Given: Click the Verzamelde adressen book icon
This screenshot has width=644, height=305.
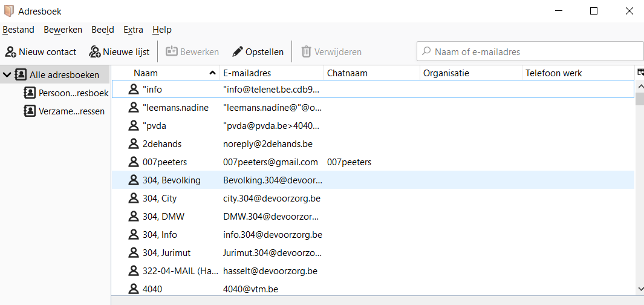Looking at the screenshot, I should coord(29,111).
